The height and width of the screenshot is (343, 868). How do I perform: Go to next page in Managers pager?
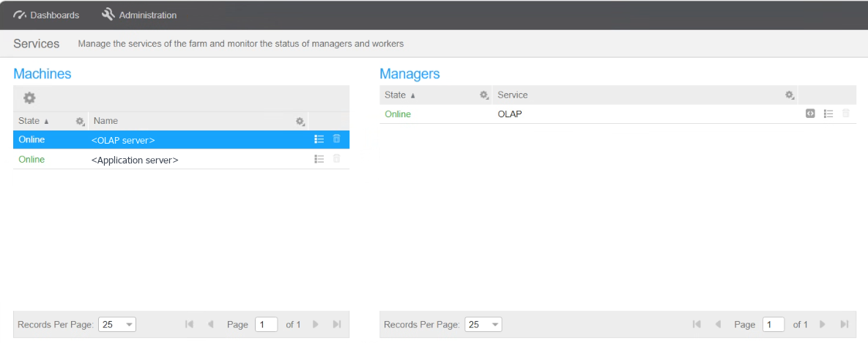coord(823,324)
